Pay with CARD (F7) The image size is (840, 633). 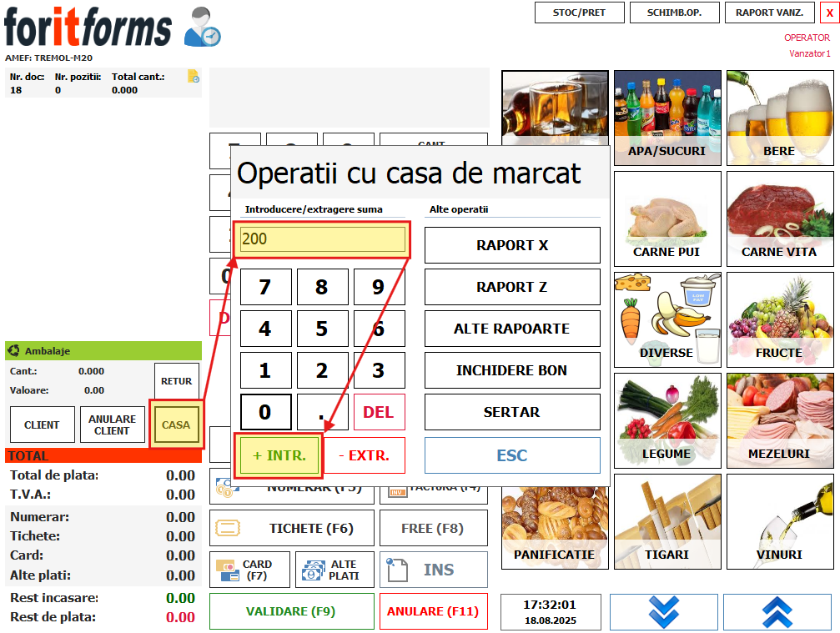coord(249,570)
